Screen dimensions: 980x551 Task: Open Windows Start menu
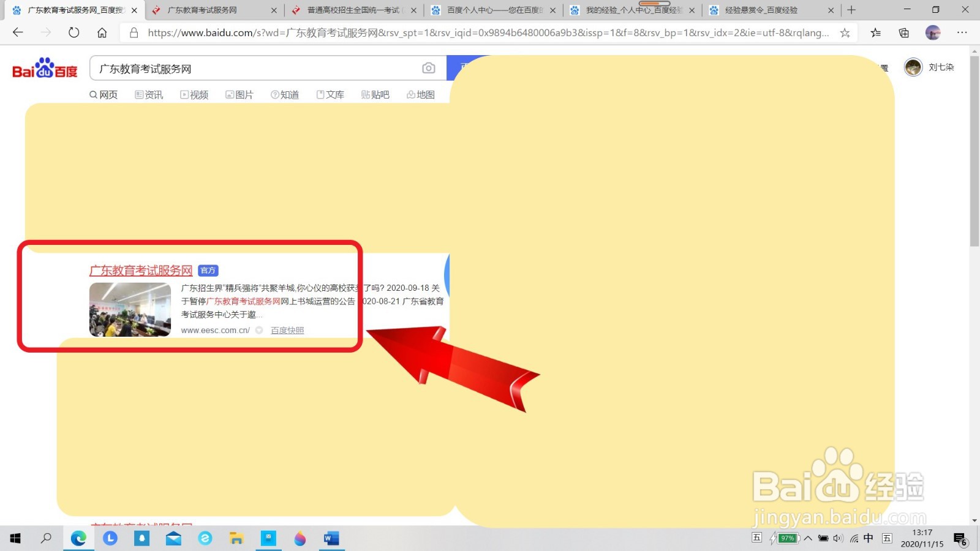(15, 538)
